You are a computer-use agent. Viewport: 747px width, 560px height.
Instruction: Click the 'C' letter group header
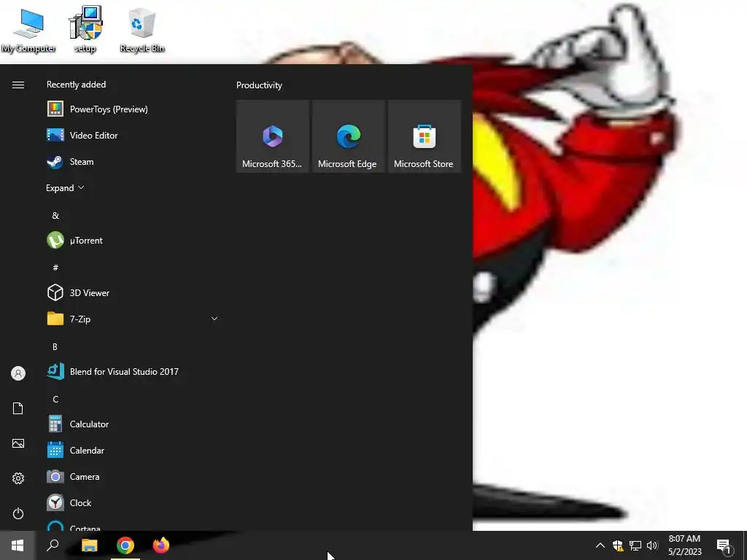click(x=55, y=399)
